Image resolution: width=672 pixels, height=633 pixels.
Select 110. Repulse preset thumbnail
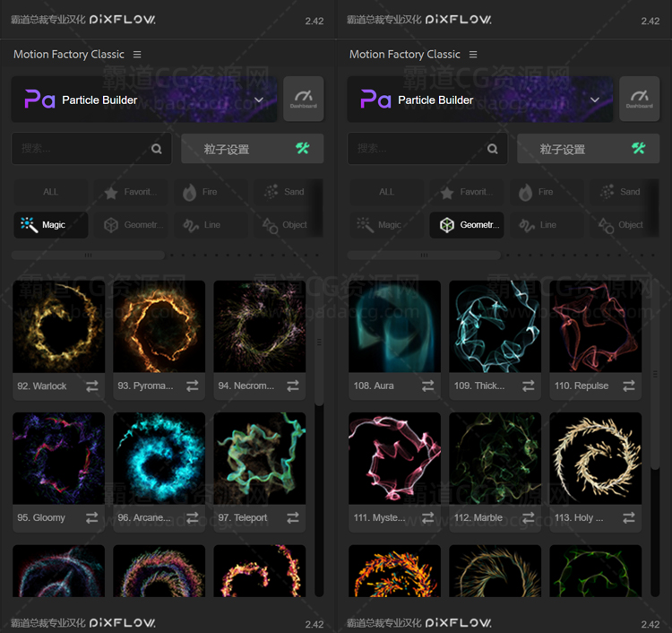click(x=596, y=326)
